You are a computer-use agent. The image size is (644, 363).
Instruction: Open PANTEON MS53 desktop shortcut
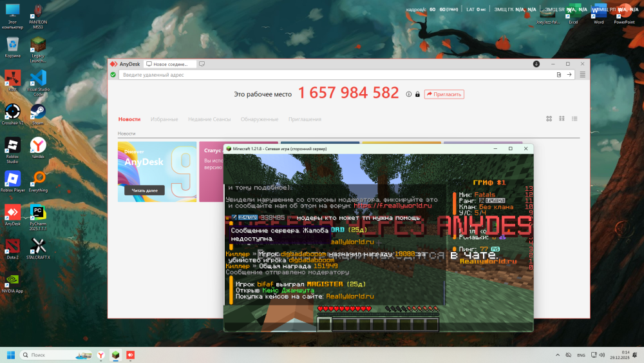click(38, 17)
